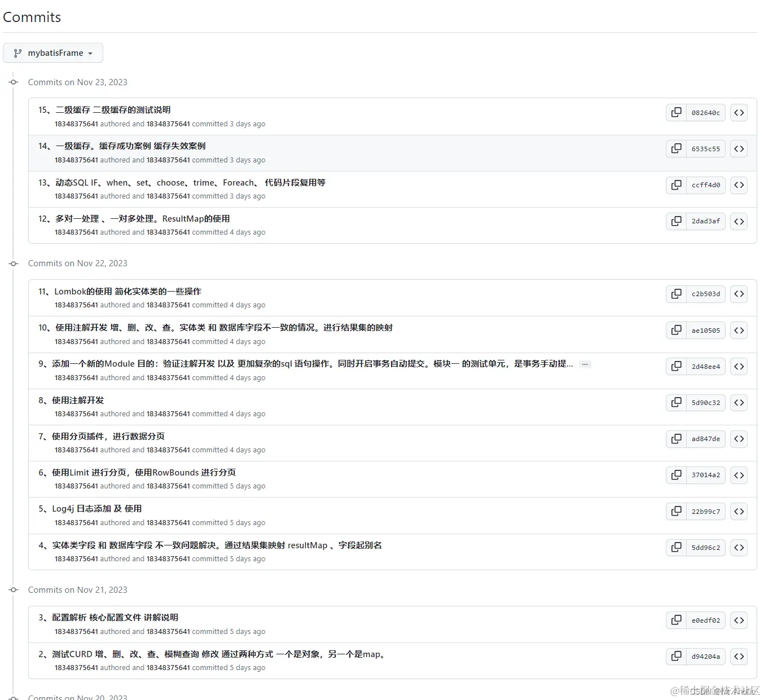Image resolution: width=764 pixels, height=700 pixels.
Task: Open commit hash 37014a2
Action: pyautogui.click(x=706, y=475)
